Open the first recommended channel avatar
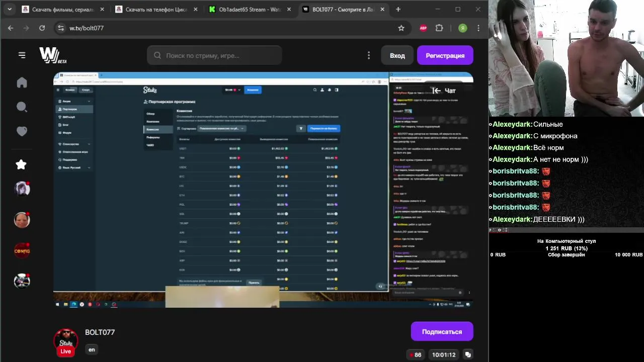This screenshot has width=644, height=362. coord(22,189)
